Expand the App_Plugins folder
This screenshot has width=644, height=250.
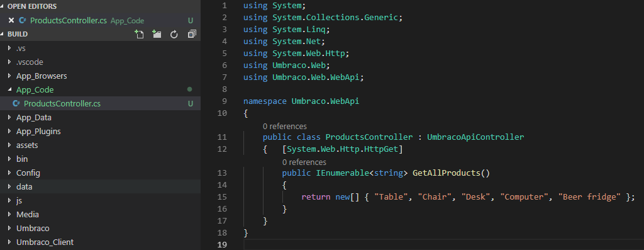10,131
